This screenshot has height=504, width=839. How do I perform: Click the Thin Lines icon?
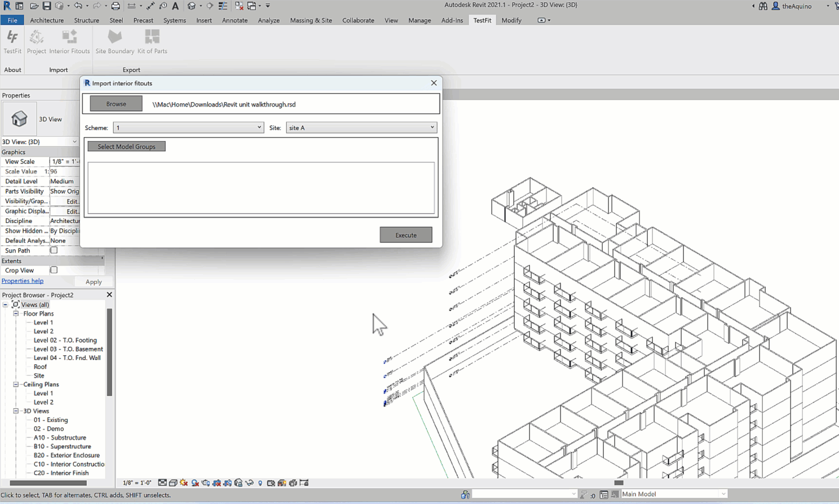point(223,6)
